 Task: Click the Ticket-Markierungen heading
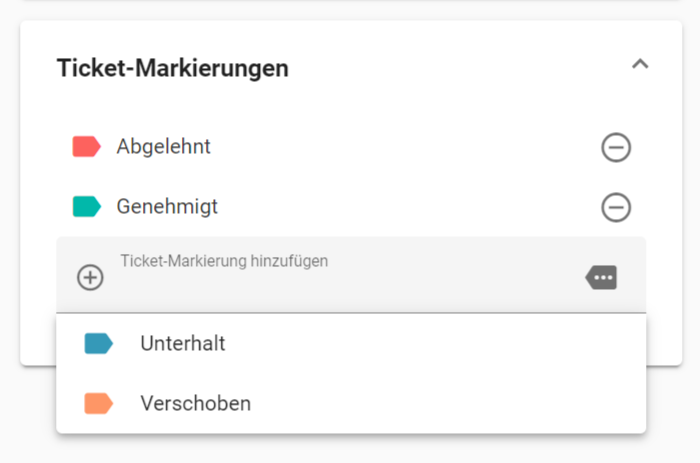pos(173,68)
